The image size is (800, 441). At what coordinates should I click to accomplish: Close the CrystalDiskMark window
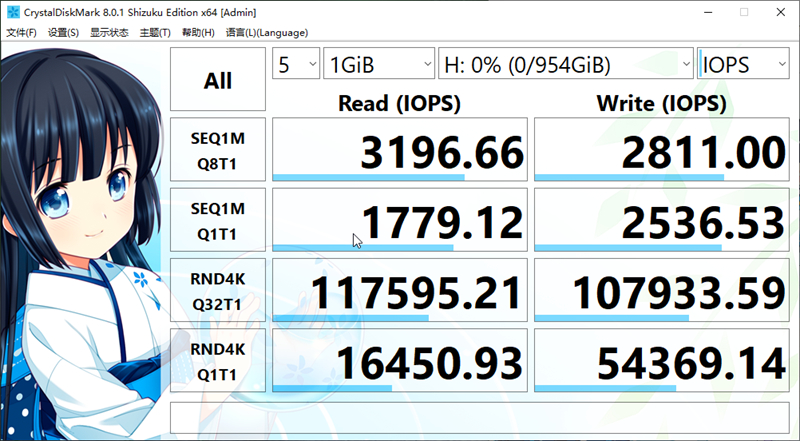(781, 12)
